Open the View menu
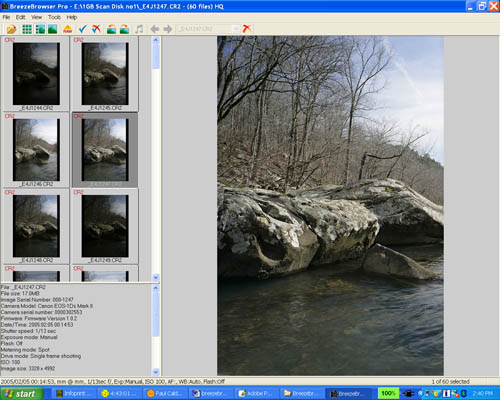This screenshot has height=400, width=500. point(36,17)
